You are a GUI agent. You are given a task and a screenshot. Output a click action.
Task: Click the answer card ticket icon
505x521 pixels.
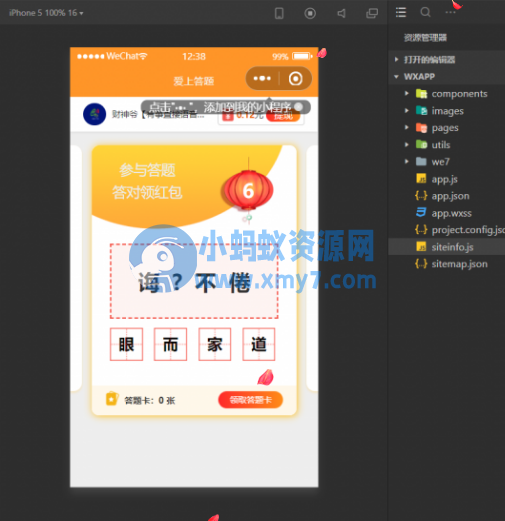pos(112,399)
